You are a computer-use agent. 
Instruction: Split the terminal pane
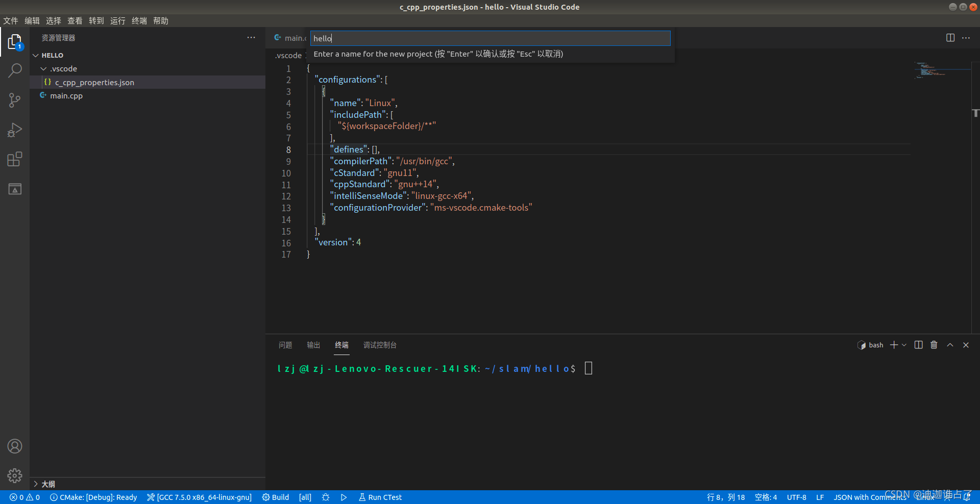tap(918, 345)
